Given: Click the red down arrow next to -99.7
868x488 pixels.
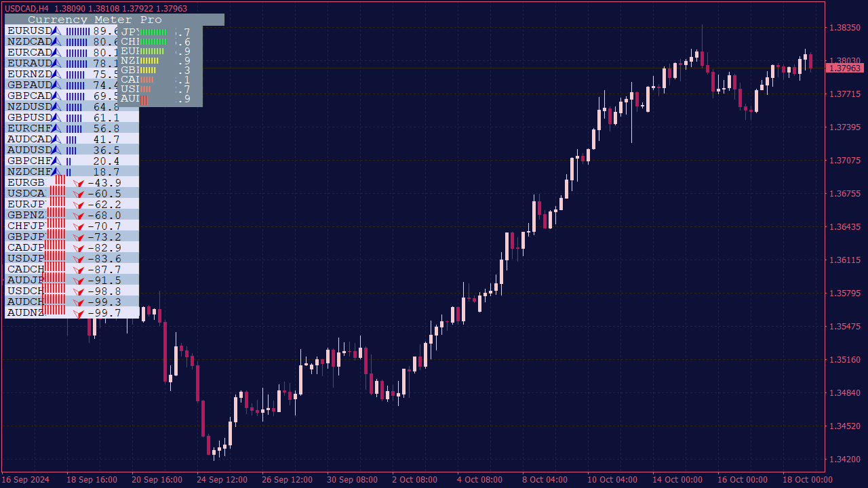Looking at the screenshot, I should 79,314.
